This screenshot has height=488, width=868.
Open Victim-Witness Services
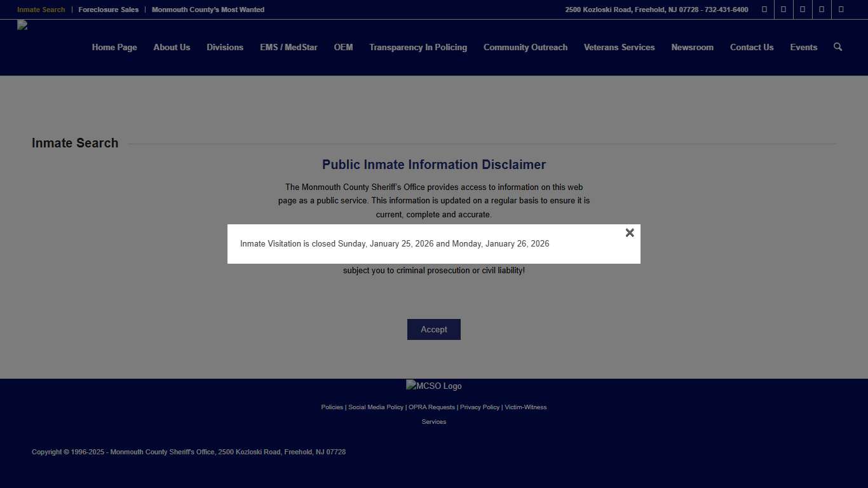(x=526, y=407)
